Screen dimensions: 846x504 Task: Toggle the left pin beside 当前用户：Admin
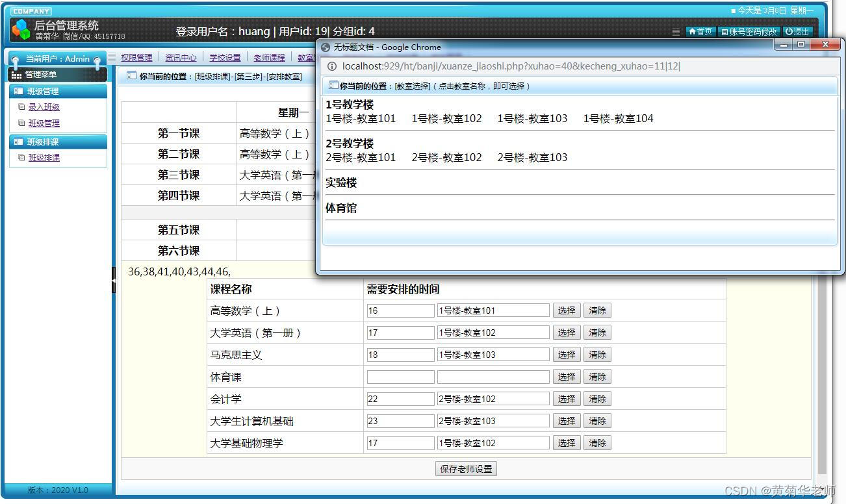(14, 58)
